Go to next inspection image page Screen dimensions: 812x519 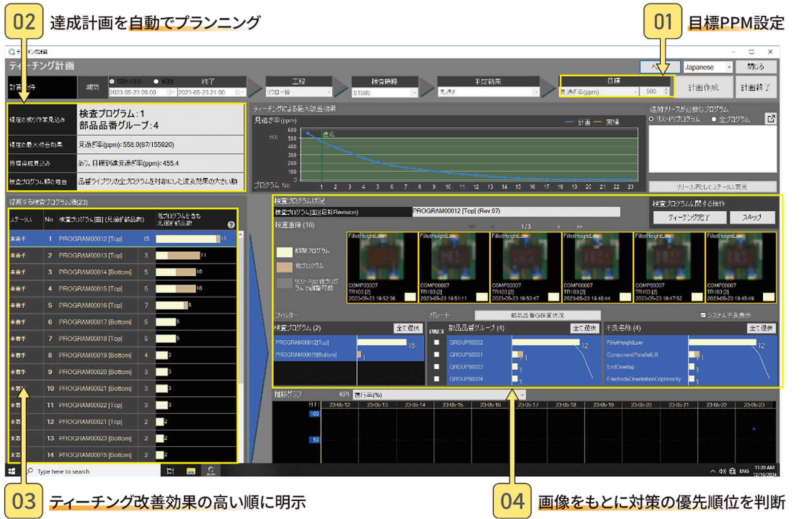559,226
